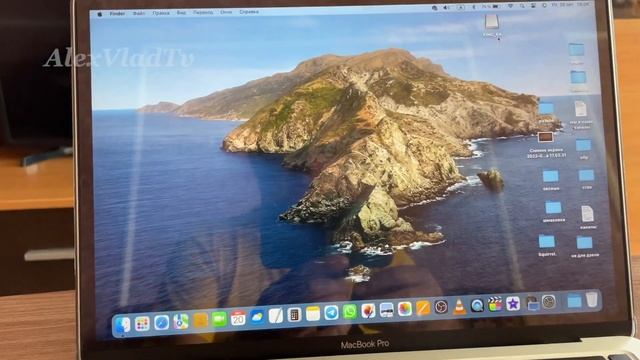The image size is (640, 360).
Task: Start FaceTime from the Dock
Action: point(219,319)
